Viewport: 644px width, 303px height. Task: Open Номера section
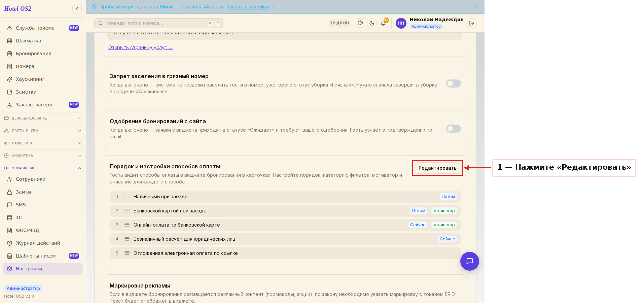43,66
